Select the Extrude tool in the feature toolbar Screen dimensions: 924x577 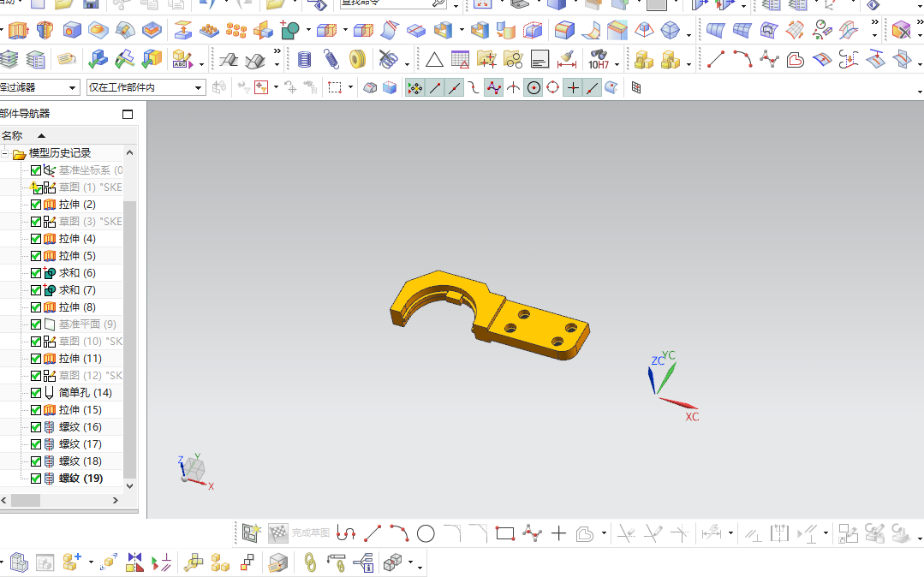[18, 30]
